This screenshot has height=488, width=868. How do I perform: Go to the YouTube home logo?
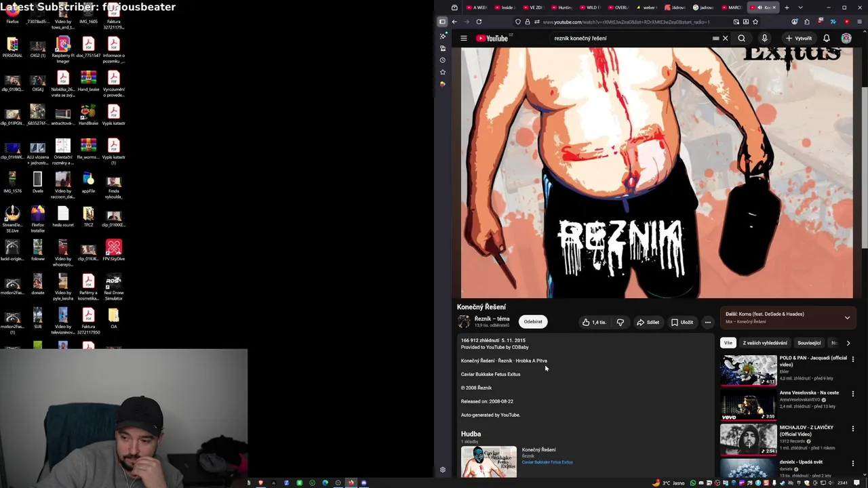[x=493, y=39]
